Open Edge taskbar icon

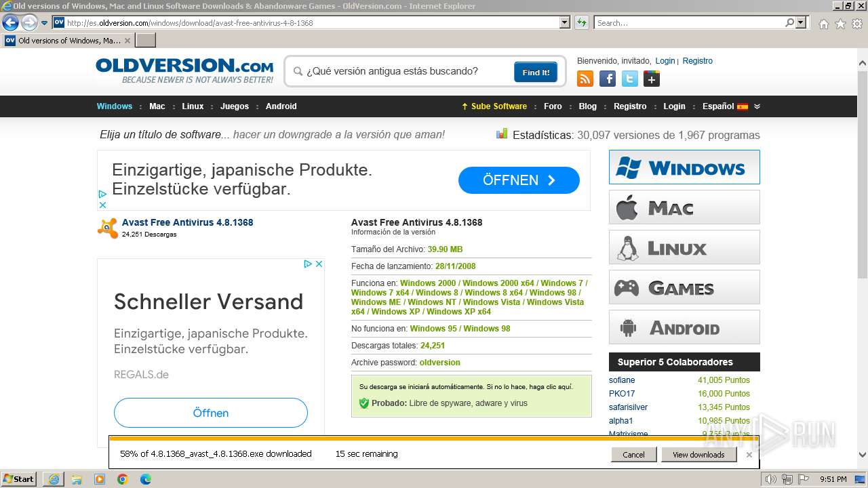pos(146,479)
